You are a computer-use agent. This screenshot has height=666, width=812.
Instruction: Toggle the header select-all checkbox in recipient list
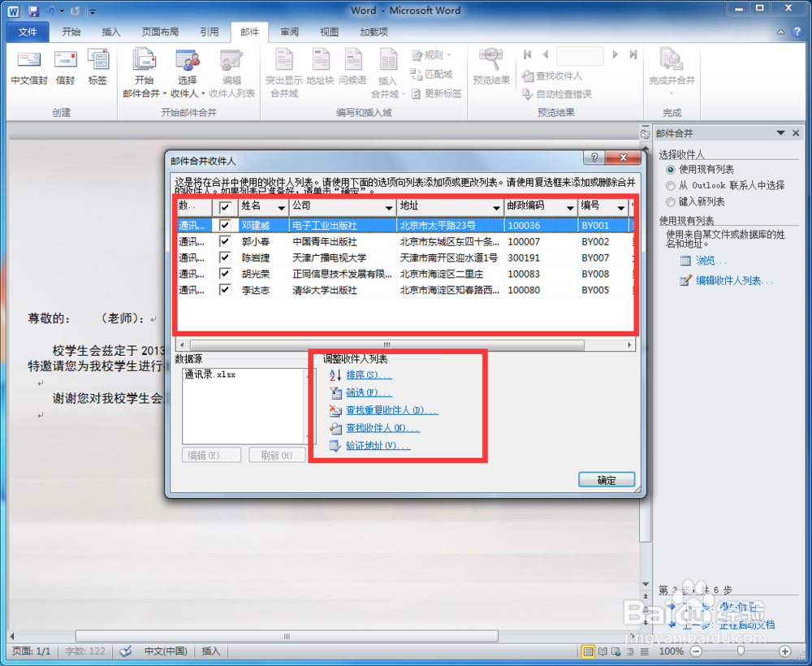click(x=225, y=207)
